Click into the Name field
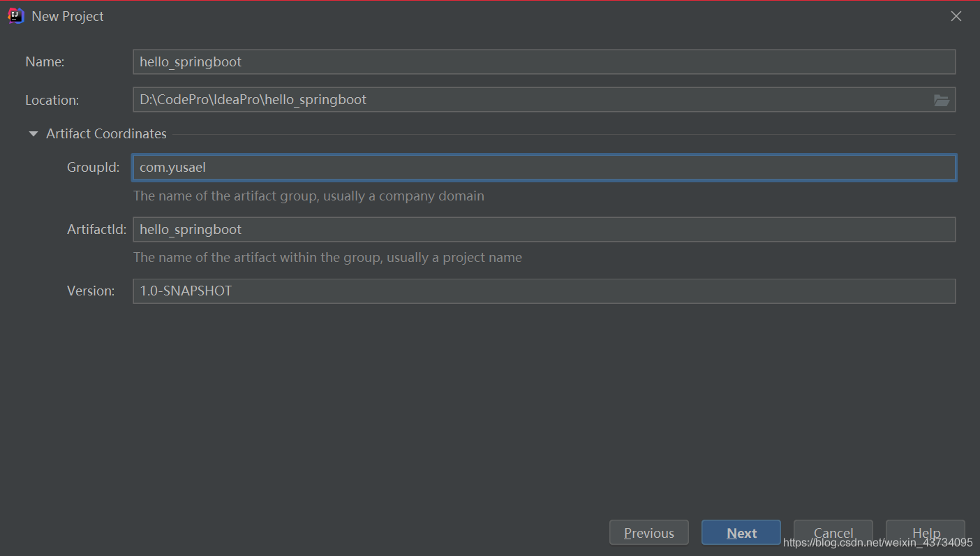The height and width of the screenshot is (556, 980). pos(544,61)
